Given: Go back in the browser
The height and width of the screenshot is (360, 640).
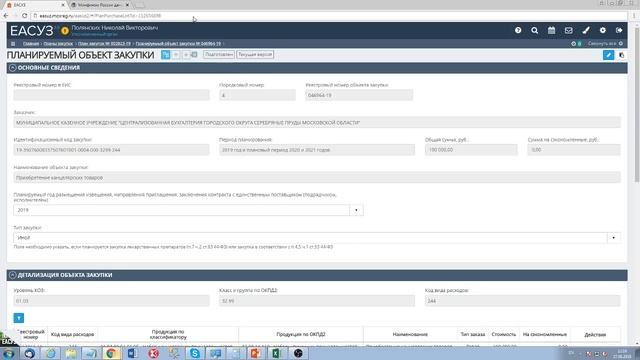Looking at the screenshot, I should [6, 16].
